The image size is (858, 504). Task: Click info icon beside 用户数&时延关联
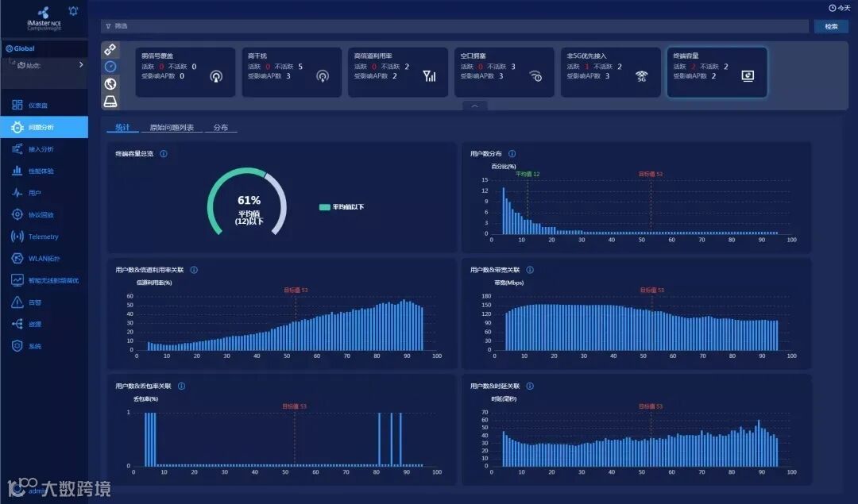coord(530,386)
